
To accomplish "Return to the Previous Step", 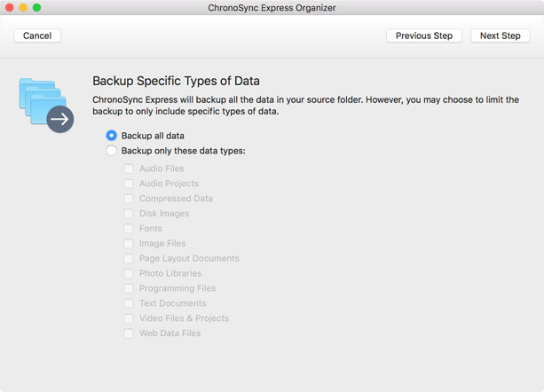I will pos(424,35).
